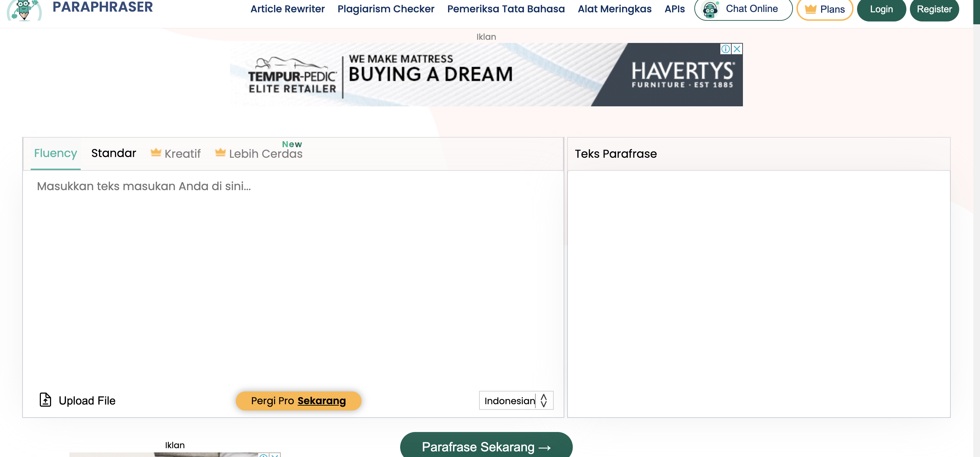
Task: Open the Alat Meringkas tool
Action: [x=614, y=9]
